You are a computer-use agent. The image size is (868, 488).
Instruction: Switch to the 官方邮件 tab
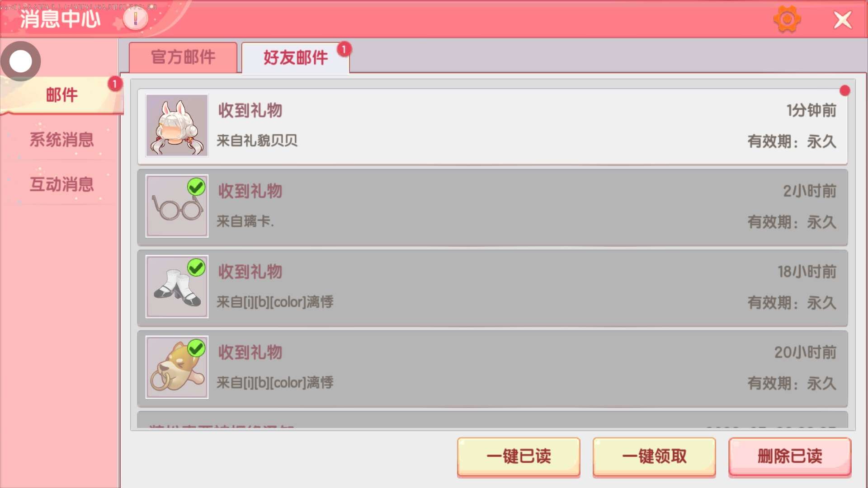coord(183,57)
